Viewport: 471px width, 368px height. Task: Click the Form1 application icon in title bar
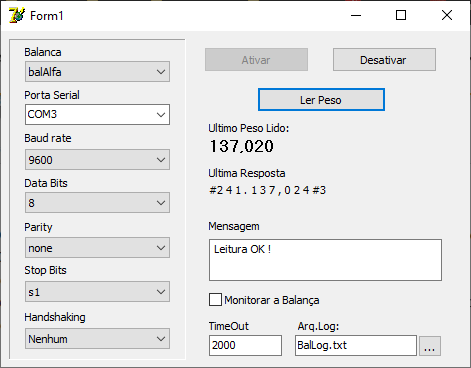(17, 15)
